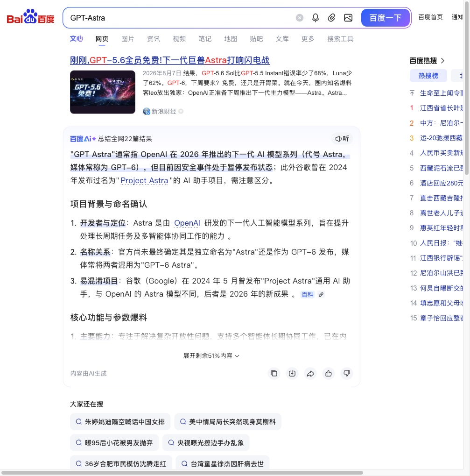
Task: Share the AI summary
Action: 310,373
